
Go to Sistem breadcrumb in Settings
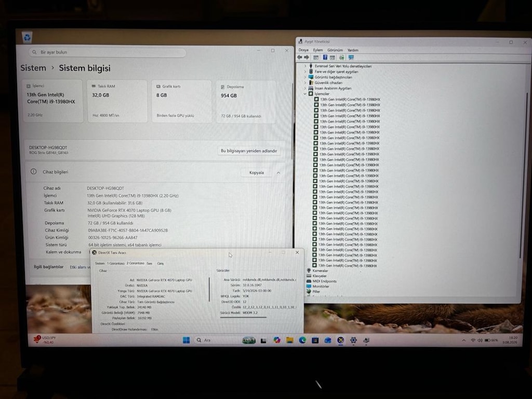point(33,68)
